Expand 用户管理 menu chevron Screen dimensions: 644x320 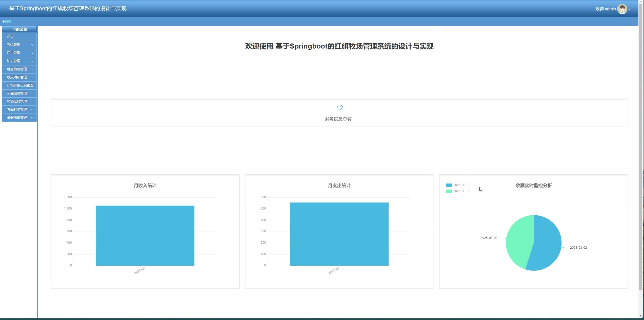pyautogui.click(x=32, y=53)
